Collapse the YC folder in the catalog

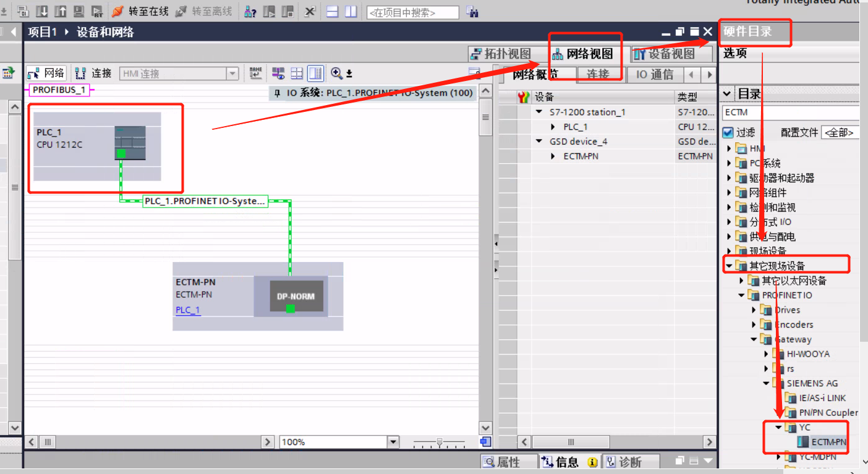(779, 427)
